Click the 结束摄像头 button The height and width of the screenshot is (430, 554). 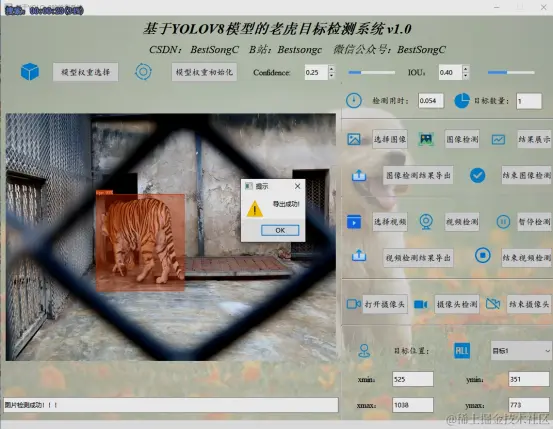(529, 304)
